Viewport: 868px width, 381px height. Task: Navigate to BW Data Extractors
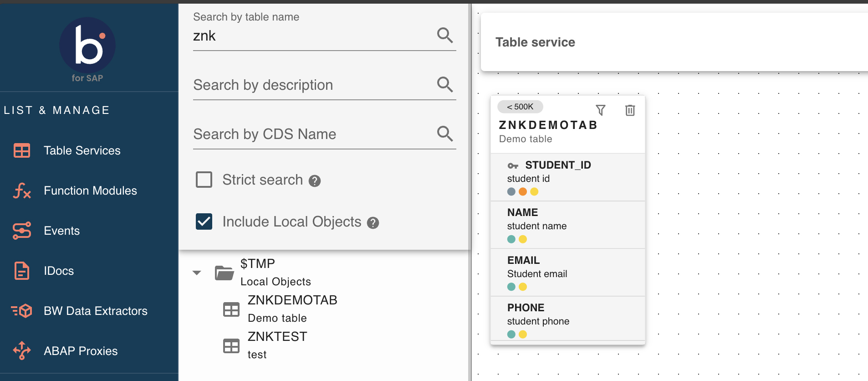tap(96, 311)
